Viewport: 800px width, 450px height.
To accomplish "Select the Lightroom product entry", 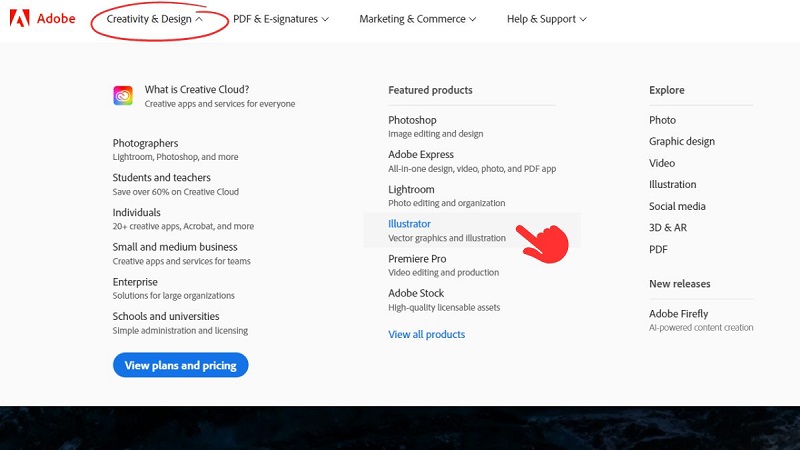I will pyautogui.click(x=411, y=190).
